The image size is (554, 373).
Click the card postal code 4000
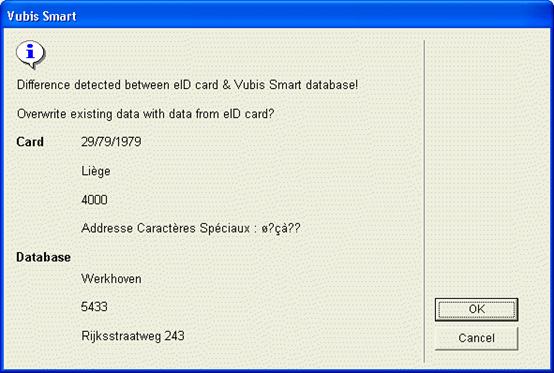pos(94,200)
